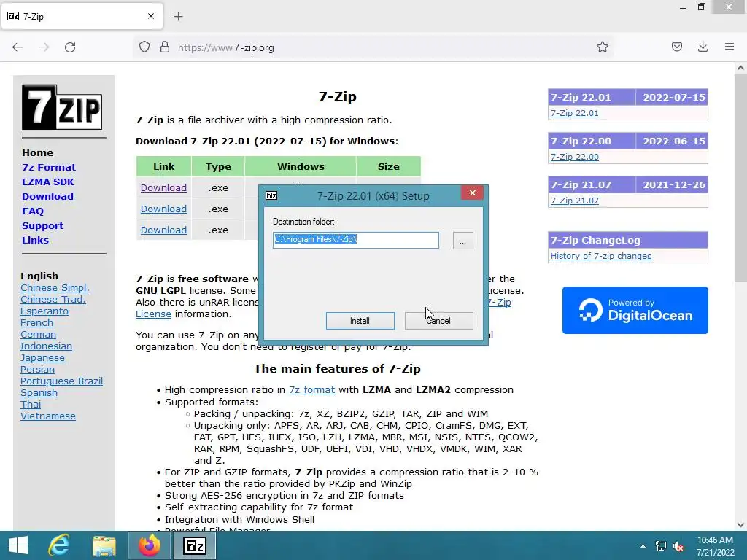Switch language to Thai
Viewport: 747px width, 560px height.
(31, 404)
